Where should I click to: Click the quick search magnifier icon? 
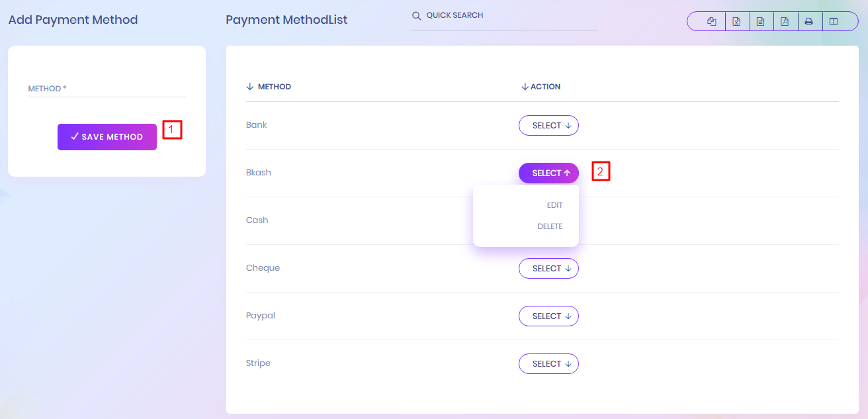[x=417, y=16]
